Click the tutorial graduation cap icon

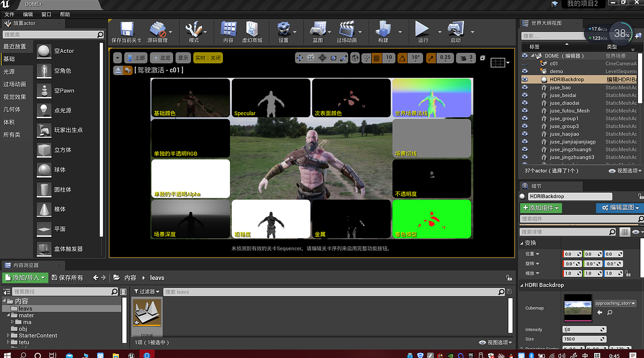[x=555, y=4]
